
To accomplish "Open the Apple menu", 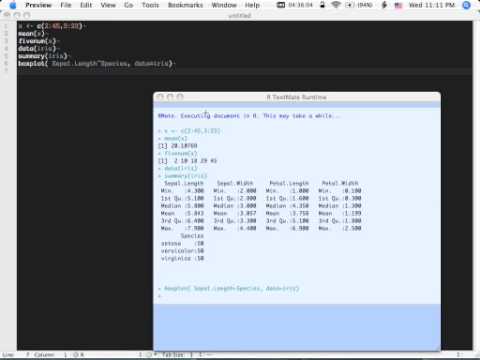I will pos(12,5).
